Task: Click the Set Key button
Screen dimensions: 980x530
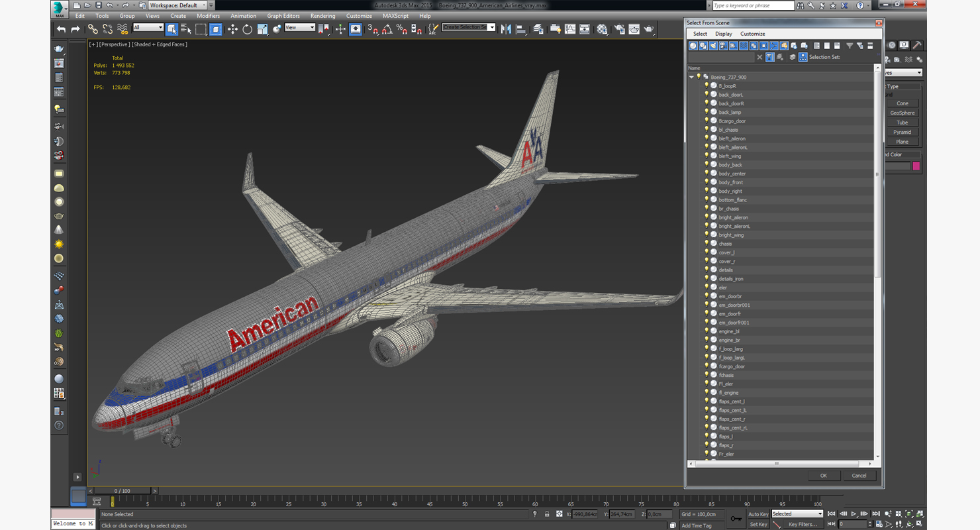Action: coord(758,525)
